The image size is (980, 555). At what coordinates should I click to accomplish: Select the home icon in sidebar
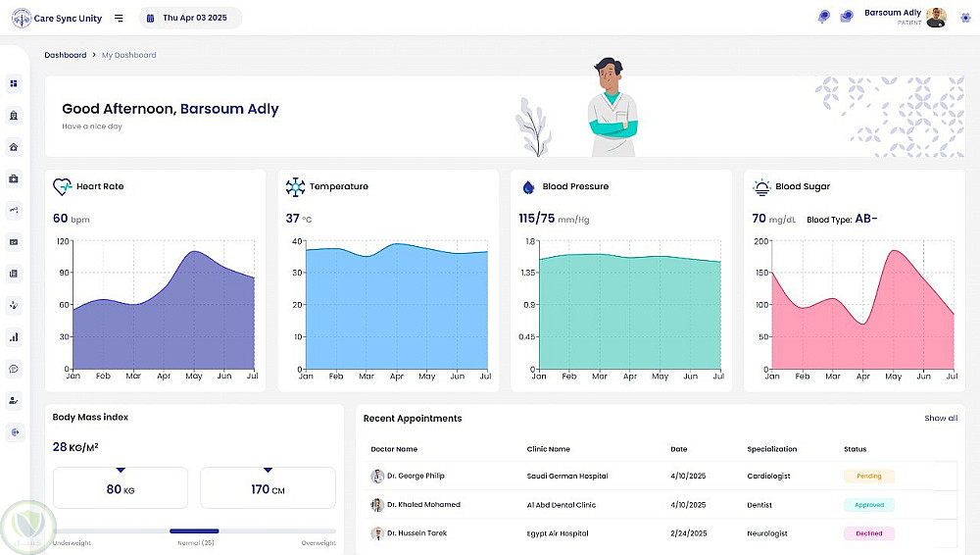pyautogui.click(x=14, y=147)
